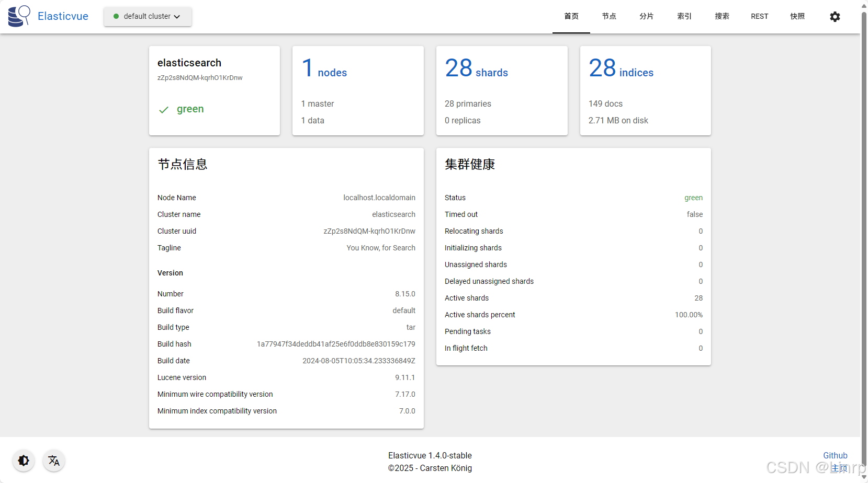Click the Active shards percent value 100.00%
The height and width of the screenshot is (483, 868).
point(689,315)
